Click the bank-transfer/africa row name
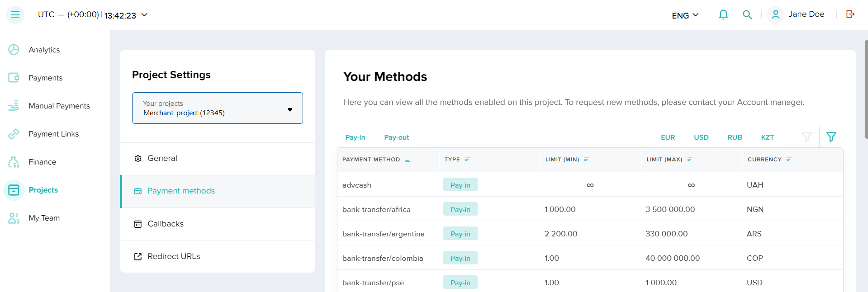 tap(376, 209)
